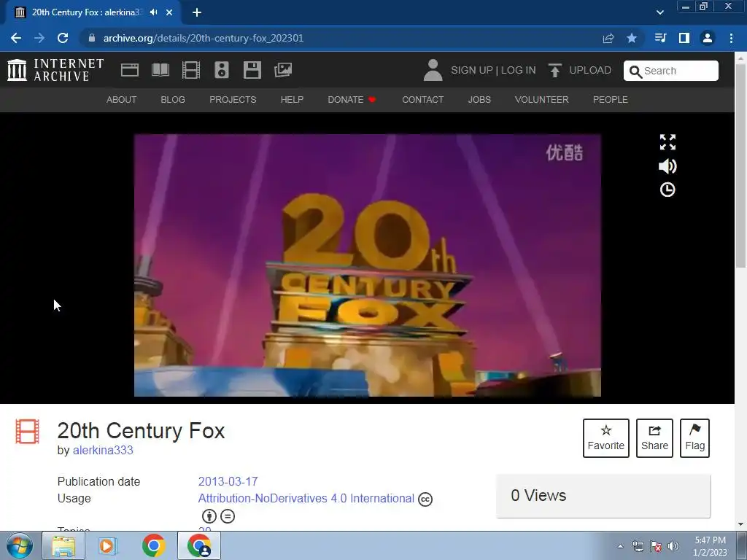
Task: Open Windows Explorer from taskbar
Action: 63,545
